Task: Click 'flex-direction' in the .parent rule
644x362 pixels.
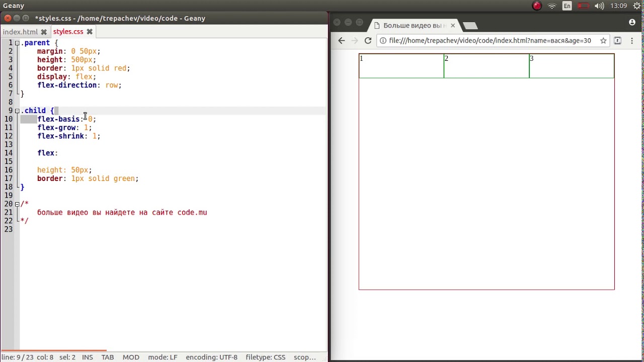Action: pyautogui.click(x=67, y=85)
